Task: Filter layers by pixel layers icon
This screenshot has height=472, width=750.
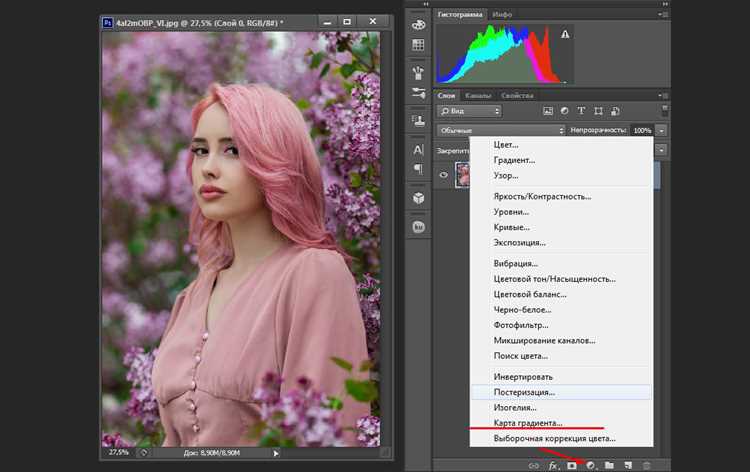Action: pos(548,111)
